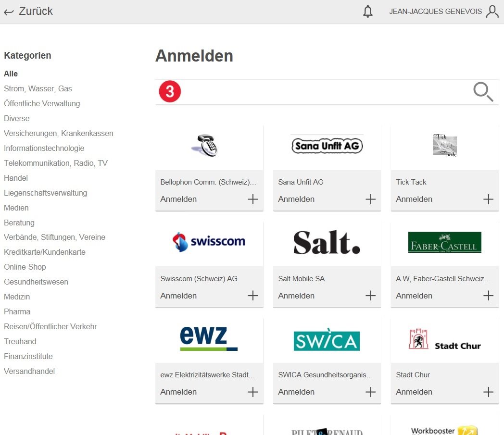The height and width of the screenshot is (435, 504).
Task: Filter by Strom, Wasser, Gas
Action: tap(38, 88)
